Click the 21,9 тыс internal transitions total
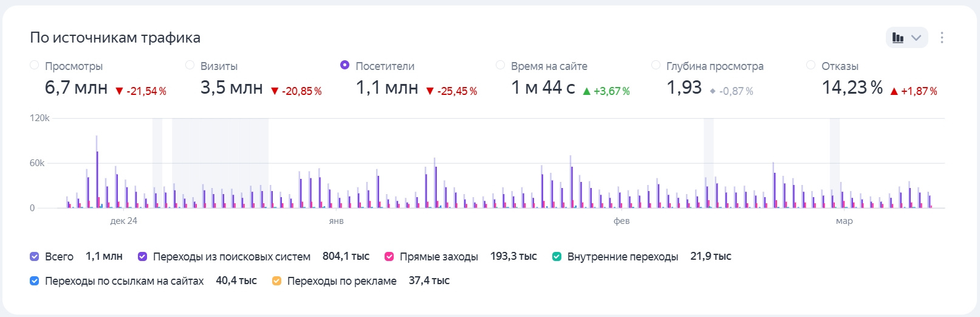The width and height of the screenshot is (980, 317). tap(711, 256)
